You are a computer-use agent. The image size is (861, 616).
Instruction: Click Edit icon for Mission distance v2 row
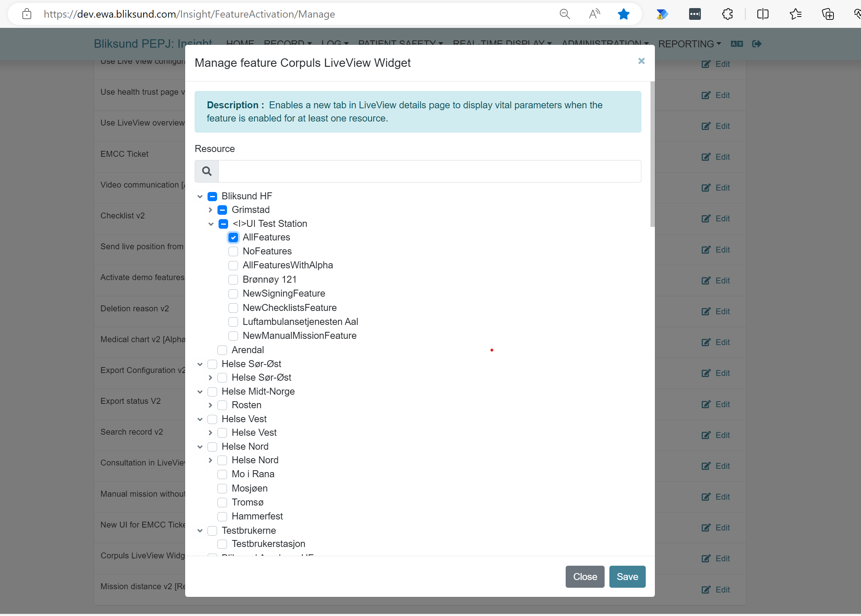click(x=705, y=590)
